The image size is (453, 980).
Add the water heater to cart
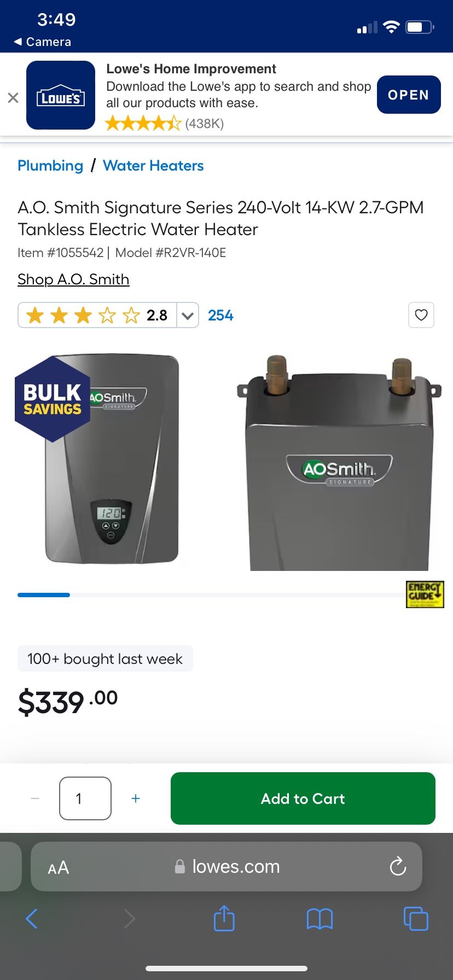303,798
